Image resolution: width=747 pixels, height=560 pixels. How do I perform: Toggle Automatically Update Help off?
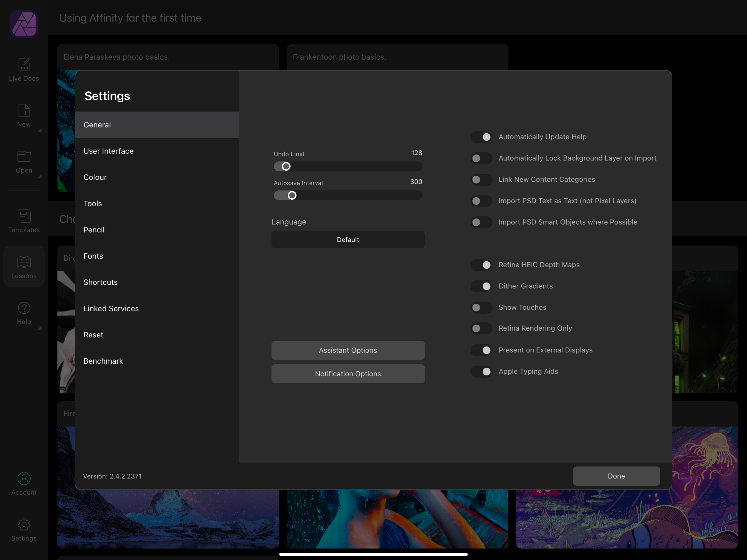481,137
